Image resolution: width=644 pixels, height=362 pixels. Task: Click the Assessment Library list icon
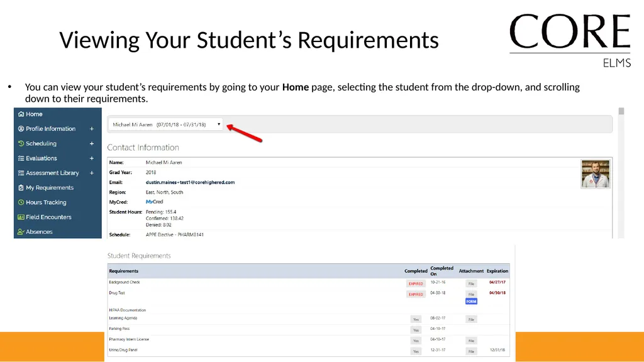coord(21,173)
